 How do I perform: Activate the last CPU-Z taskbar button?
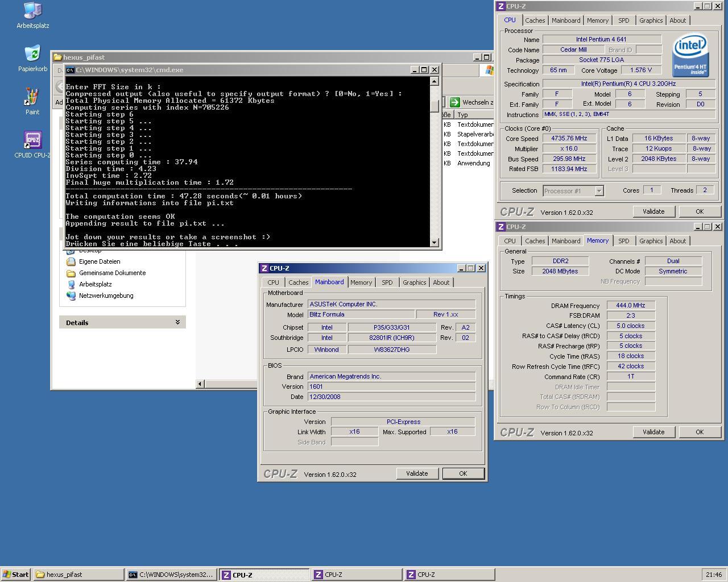[x=449, y=575]
